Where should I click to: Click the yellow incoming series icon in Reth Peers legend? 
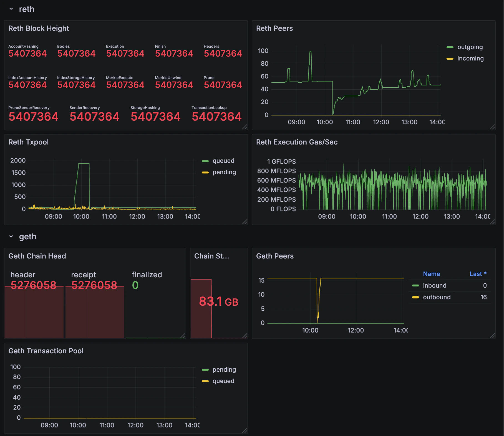point(450,58)
